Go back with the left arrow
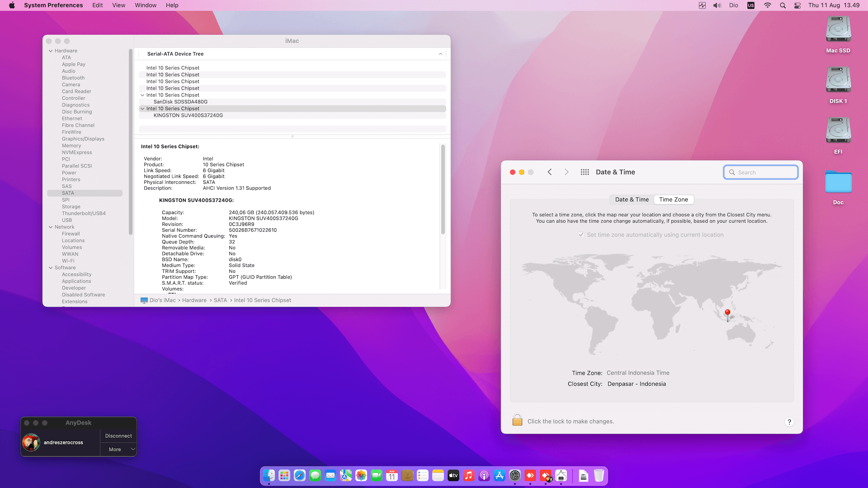This screenshot has width=868, height=488. 550,172
